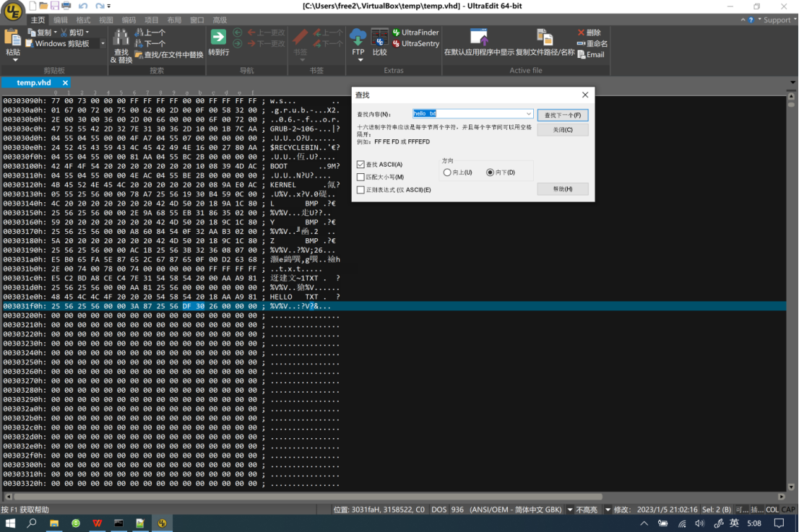Close the temp.vhd tab

(x=65, y=82)
